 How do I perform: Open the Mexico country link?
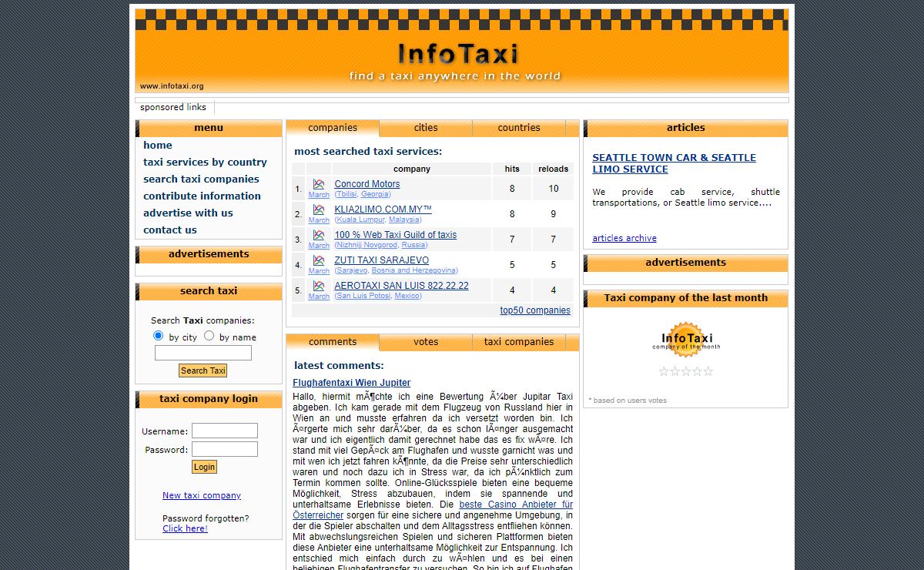coord(407,296)
